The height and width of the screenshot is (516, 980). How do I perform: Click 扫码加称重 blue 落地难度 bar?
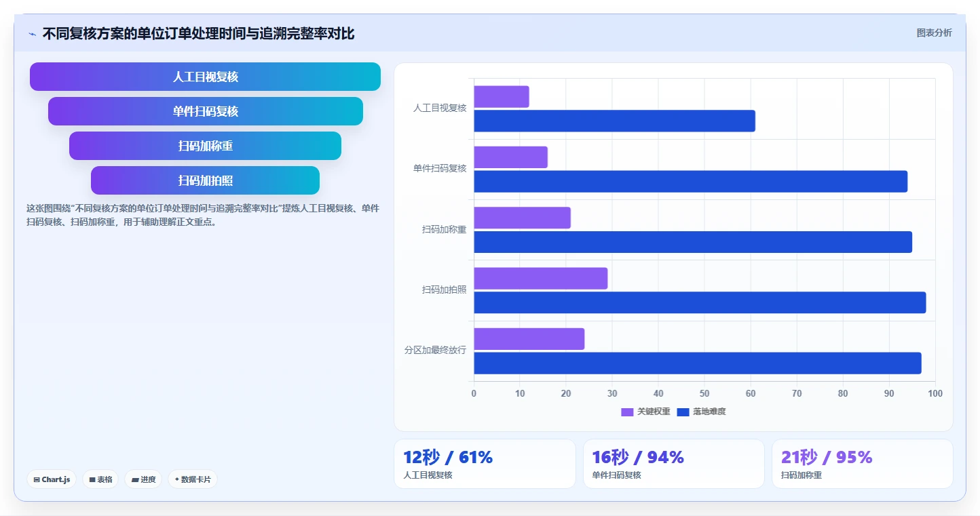point(693,242)
